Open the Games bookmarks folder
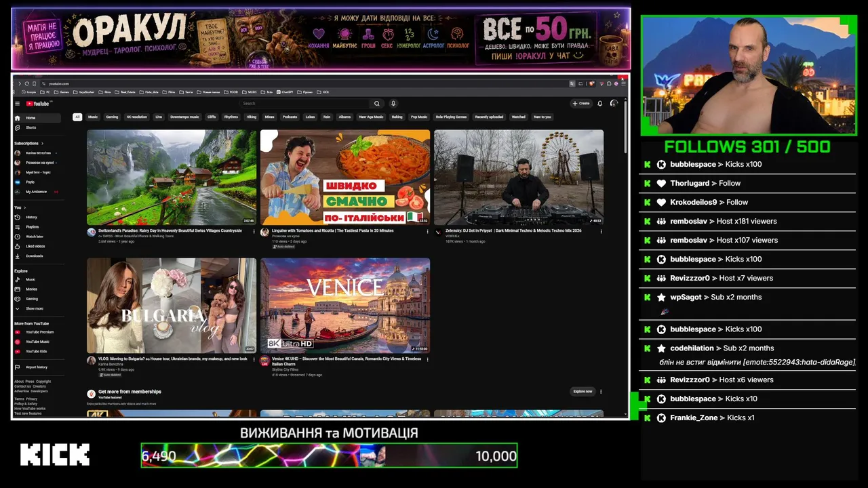The height and width of the screenshot is (488, 868). pyautogui.click(x=63, y=92)
